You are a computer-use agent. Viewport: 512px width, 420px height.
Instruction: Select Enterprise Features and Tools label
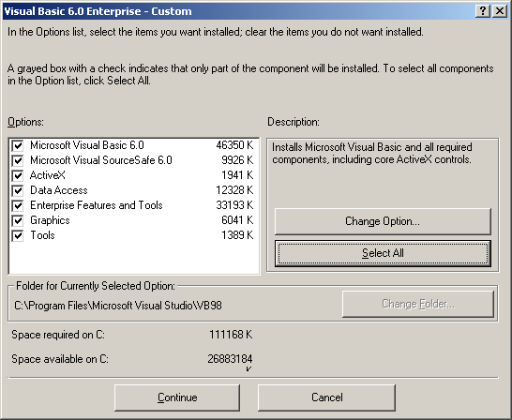[x=97, y=205]
